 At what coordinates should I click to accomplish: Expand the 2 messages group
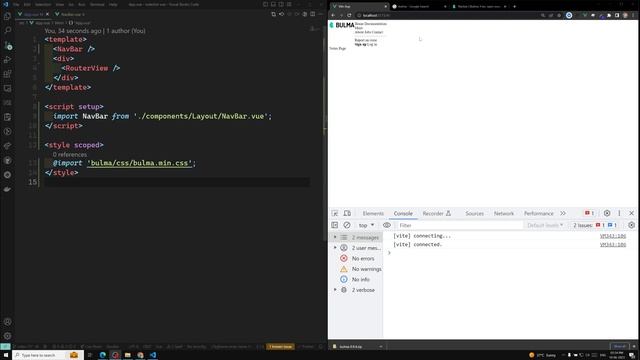(x=335, y=237)
